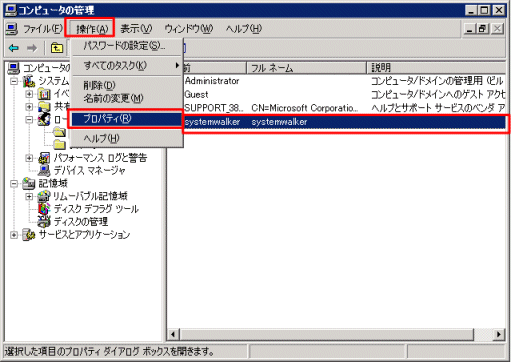The width and height of the screenshot is (511, 362).
Task: Click the horizontal scrollbar left arrow
Action: pyautogui.click(x=173, y=334)
